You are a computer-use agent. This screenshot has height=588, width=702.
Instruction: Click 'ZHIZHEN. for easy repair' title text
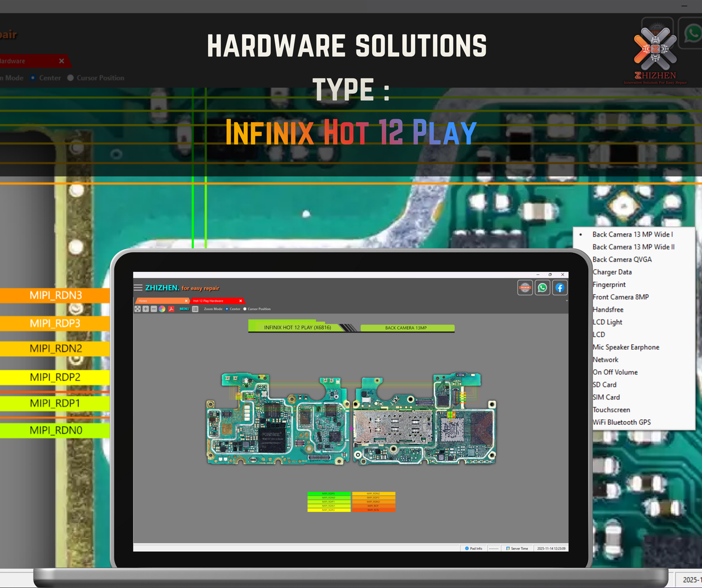(x=182, y=288)
